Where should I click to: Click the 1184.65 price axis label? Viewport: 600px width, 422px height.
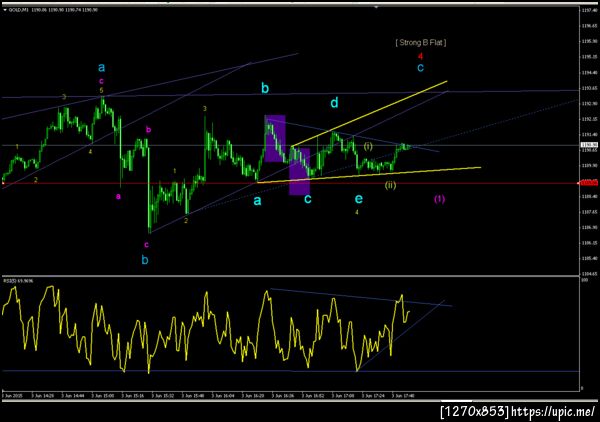589,274
